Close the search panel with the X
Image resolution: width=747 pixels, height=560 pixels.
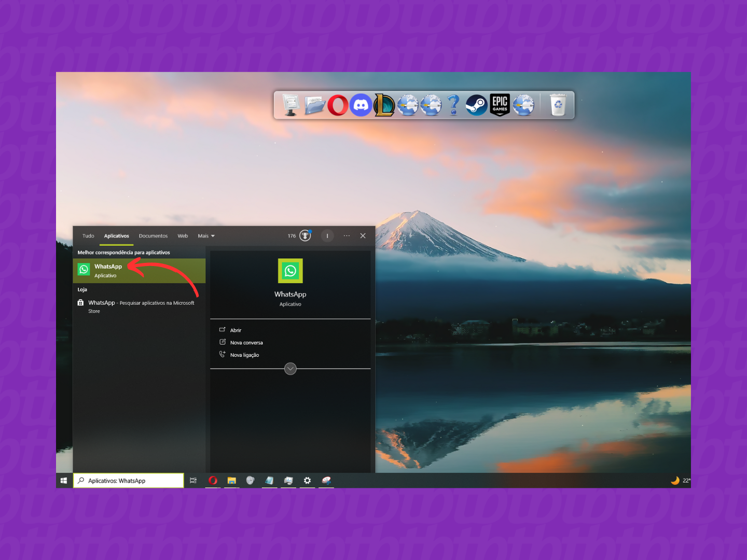point(363,236)
